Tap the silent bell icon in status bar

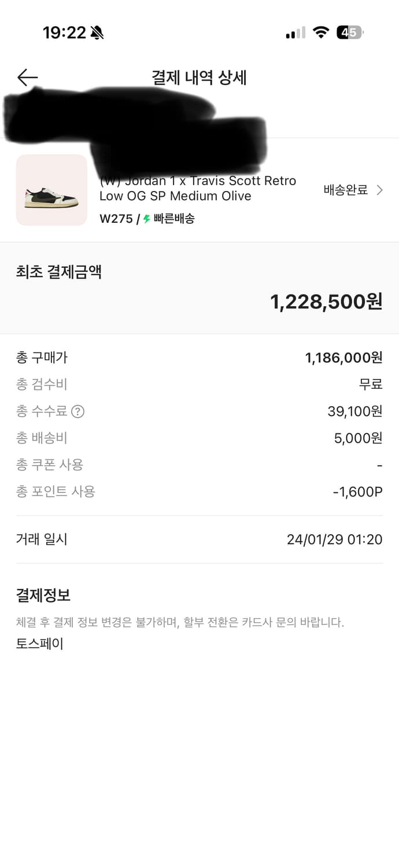click(97, 33)
